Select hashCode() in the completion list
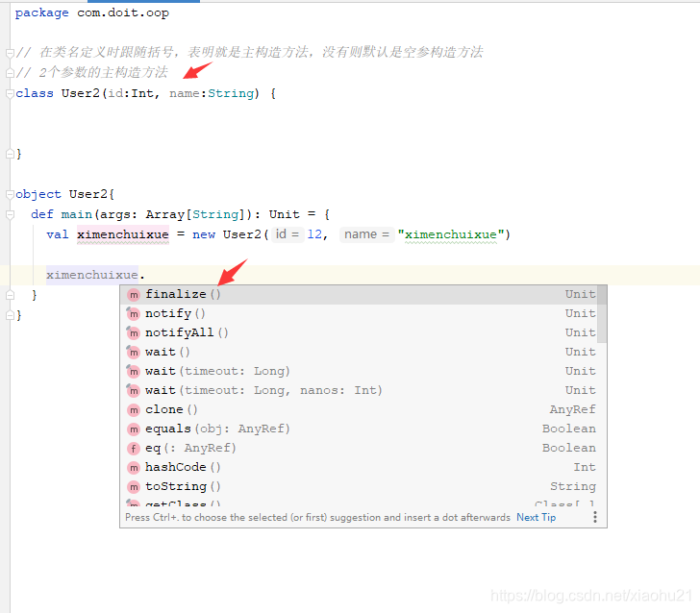 (360, 467)
